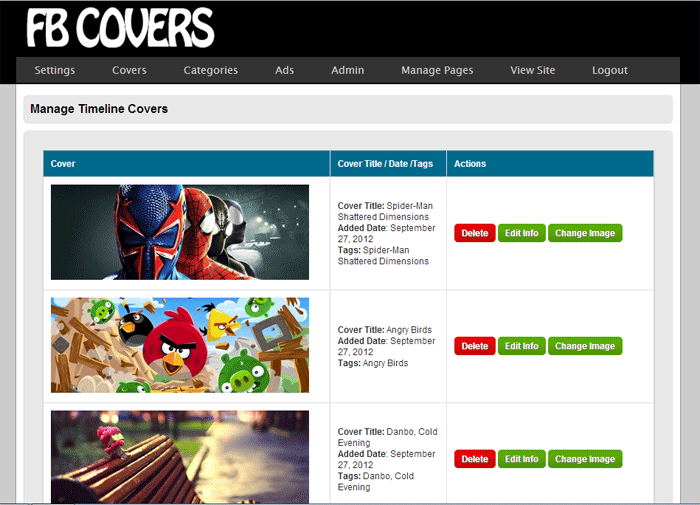Click the Angry Birds cover thumbnail
Viewport: 700px width, 505px height.
pos(180,345)
